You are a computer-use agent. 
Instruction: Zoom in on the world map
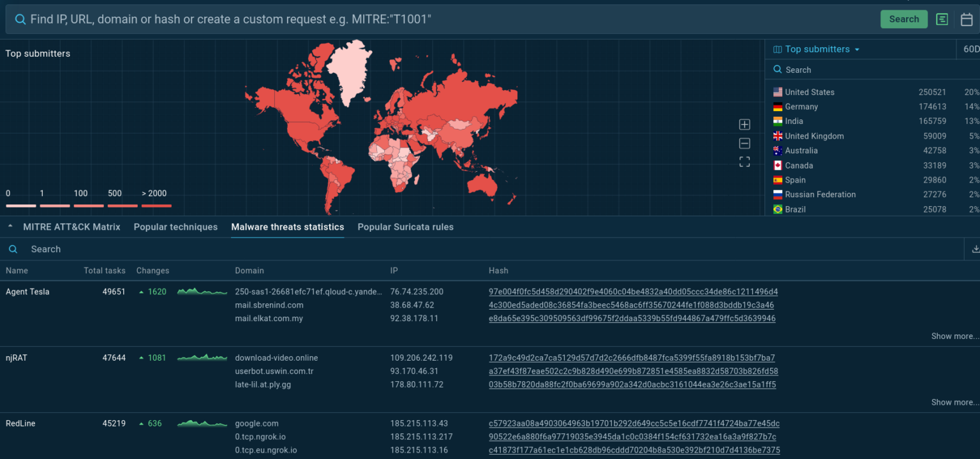pos(745,124)
